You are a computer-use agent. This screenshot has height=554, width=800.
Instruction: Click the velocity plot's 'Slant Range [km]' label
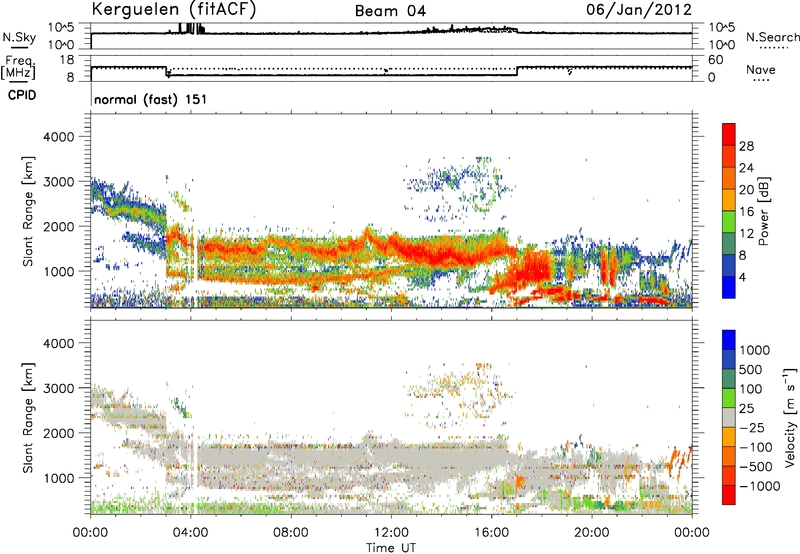point(28,417)
